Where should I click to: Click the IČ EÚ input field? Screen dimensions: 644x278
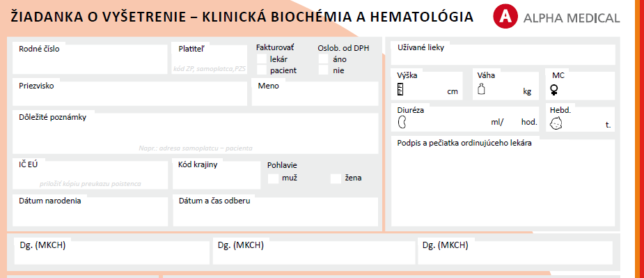91,174
